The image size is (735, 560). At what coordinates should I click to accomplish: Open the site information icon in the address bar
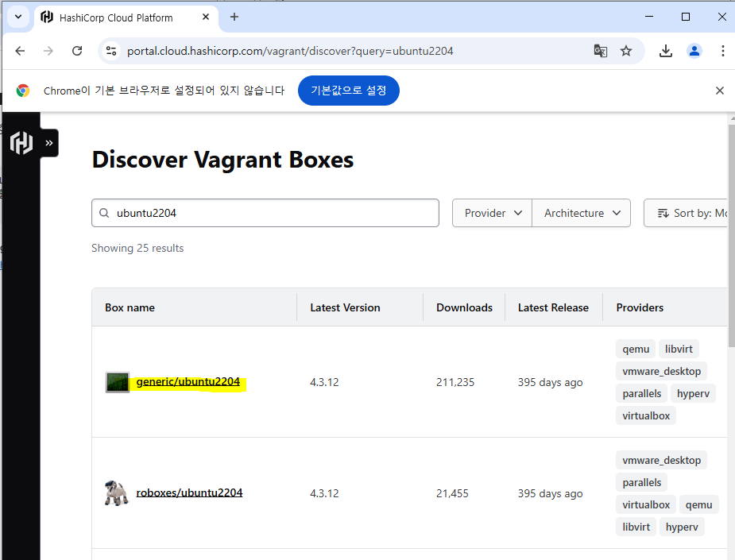(111, 51)
